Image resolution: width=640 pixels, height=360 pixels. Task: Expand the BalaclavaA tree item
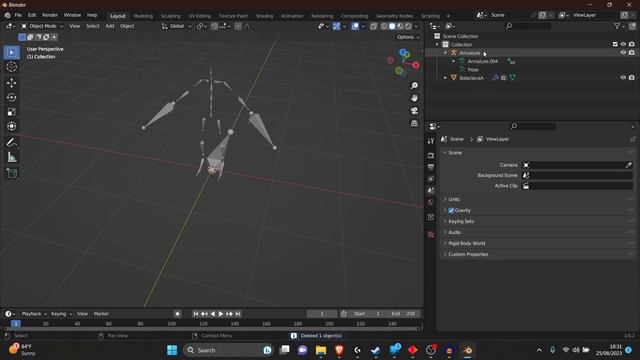445,78
